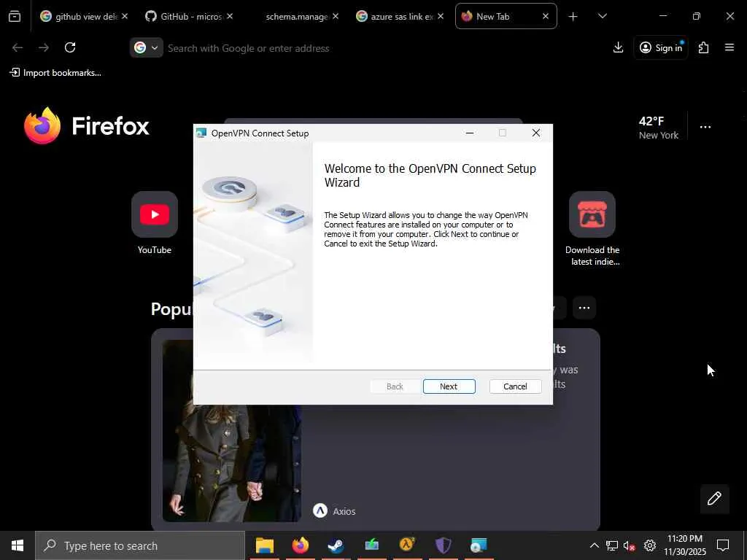Open the weather widget three-dot menu
This screenshot has height=560, width=747.
point(705,127)
